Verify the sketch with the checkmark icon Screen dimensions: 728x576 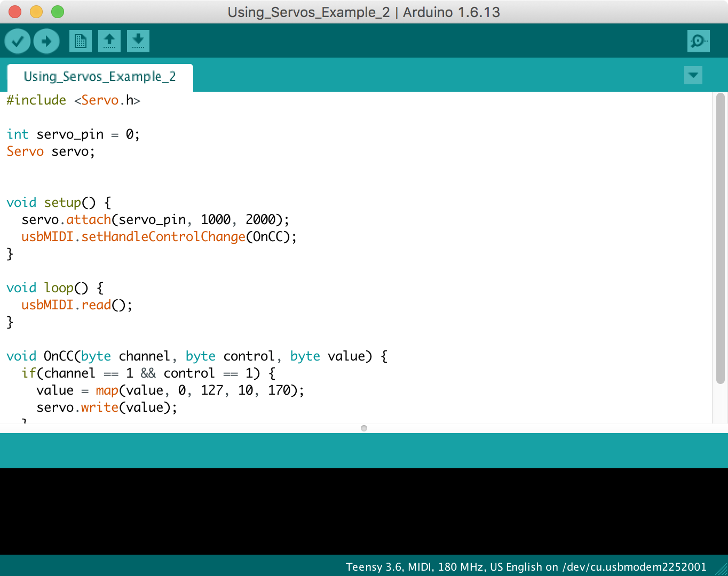coord(17,41)
